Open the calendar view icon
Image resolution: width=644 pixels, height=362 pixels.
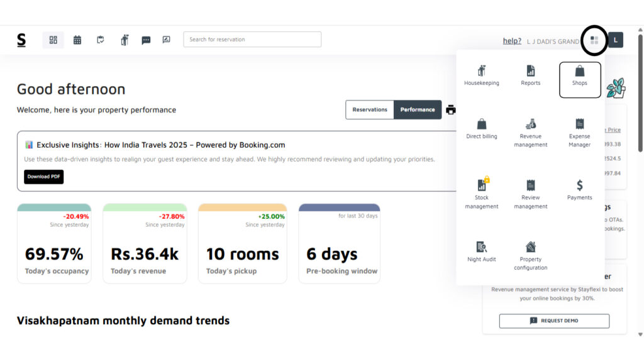click(77, 40)
